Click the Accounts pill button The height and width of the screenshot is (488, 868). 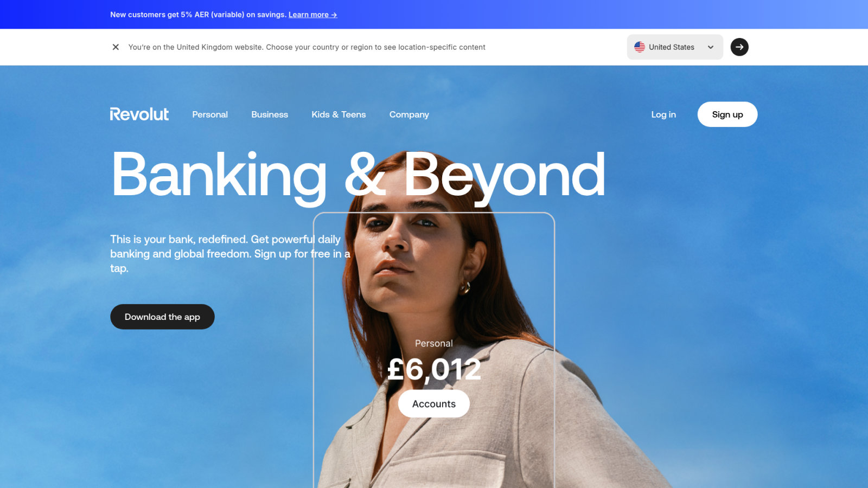(x=434, y=404)
